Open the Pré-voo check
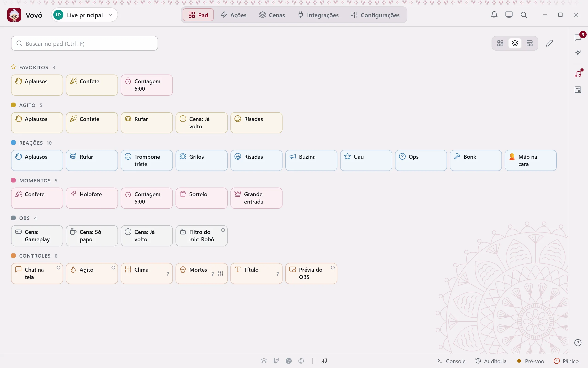 [x=530, y=361]
